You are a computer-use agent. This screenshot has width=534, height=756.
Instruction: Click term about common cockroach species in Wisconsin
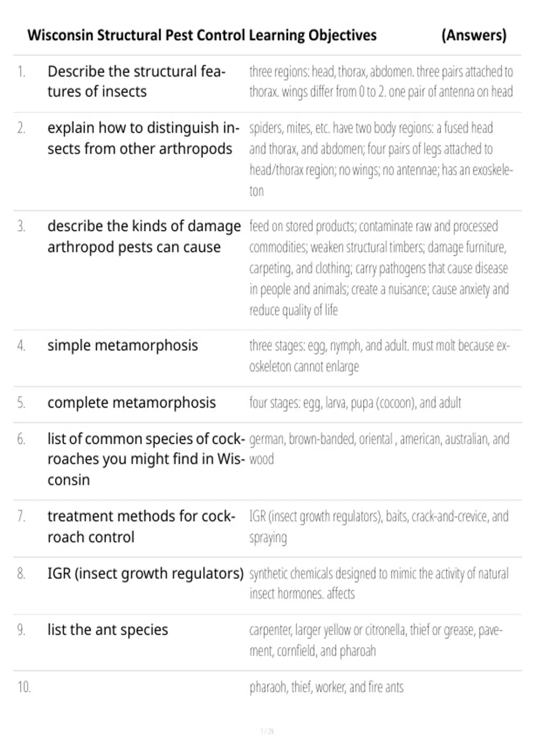pos(146,459)
